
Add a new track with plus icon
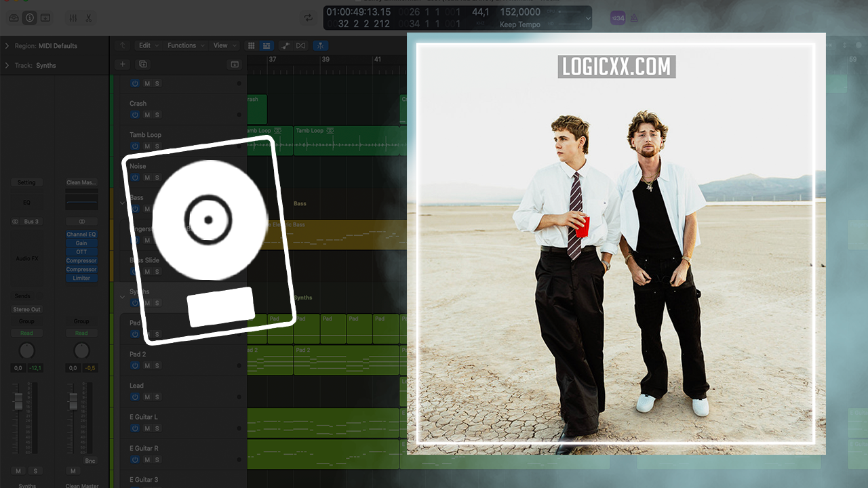[122, 64]
